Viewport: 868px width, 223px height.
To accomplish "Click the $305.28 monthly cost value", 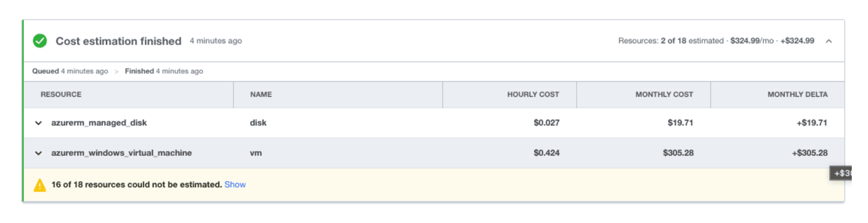I will 678,153.
